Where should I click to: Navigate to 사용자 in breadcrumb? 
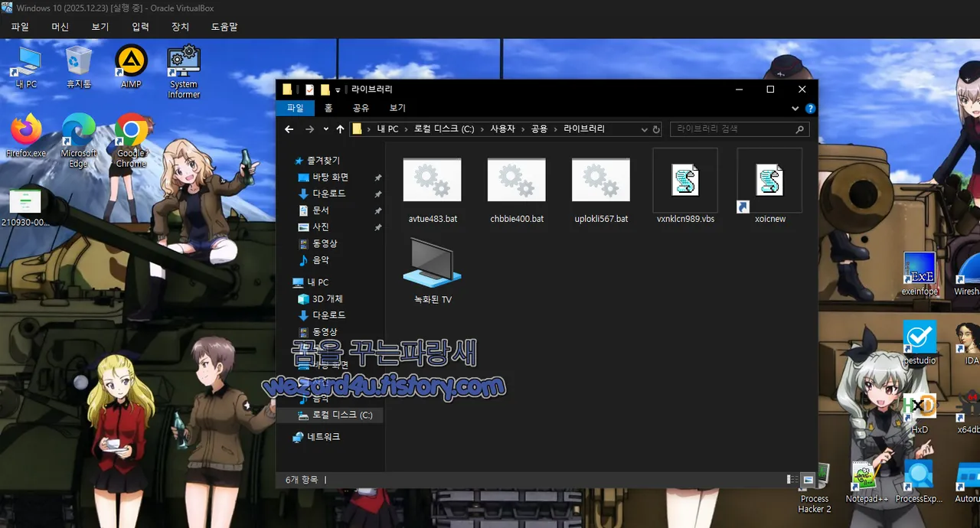503,129
